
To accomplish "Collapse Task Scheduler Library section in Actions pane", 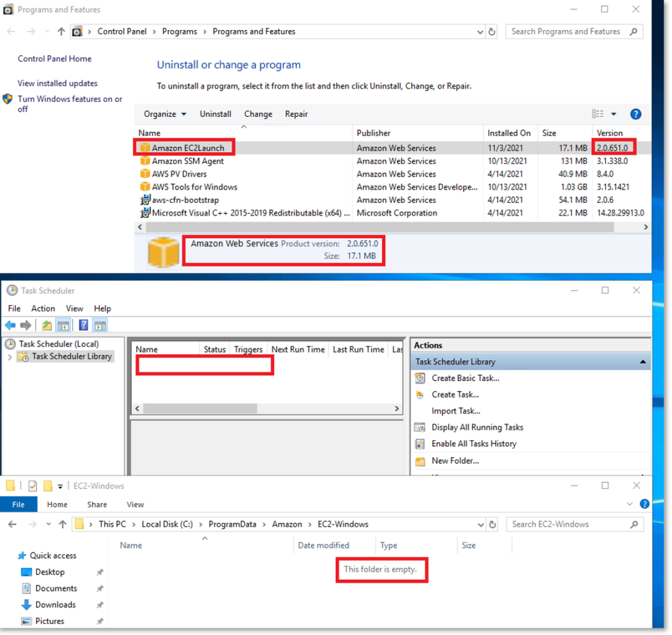I will (642, 362).
